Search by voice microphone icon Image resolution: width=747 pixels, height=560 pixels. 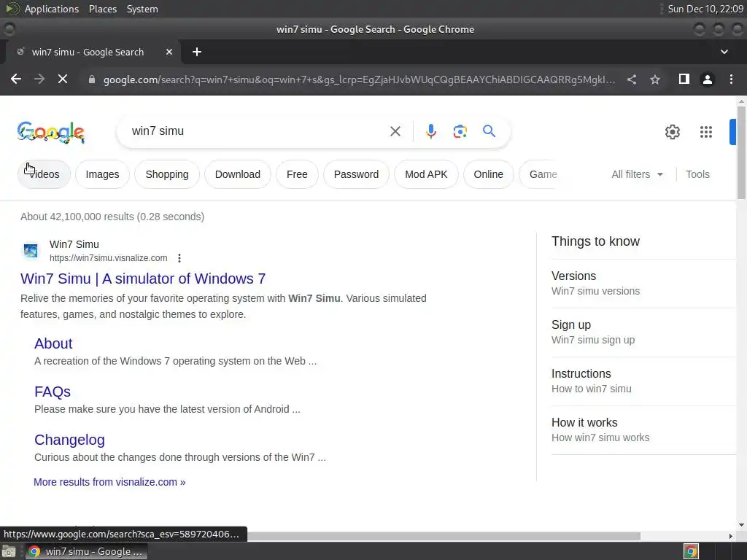coord(430,131)
